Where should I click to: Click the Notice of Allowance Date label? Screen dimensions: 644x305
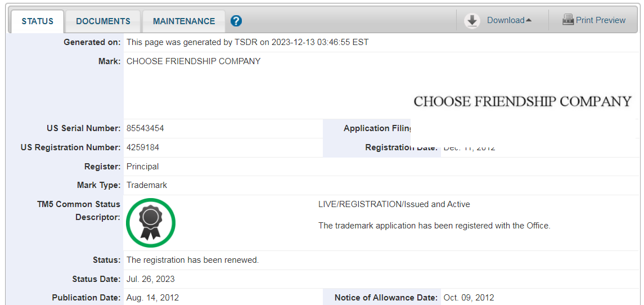[x=386, y=298]
